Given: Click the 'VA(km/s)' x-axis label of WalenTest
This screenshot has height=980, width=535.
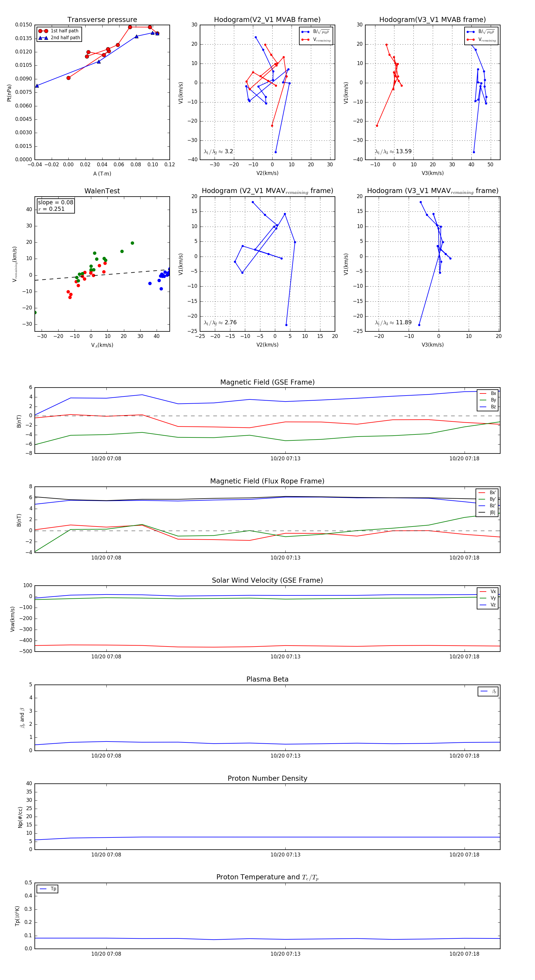Looking at the screenshot, I should tap(102, 345).
